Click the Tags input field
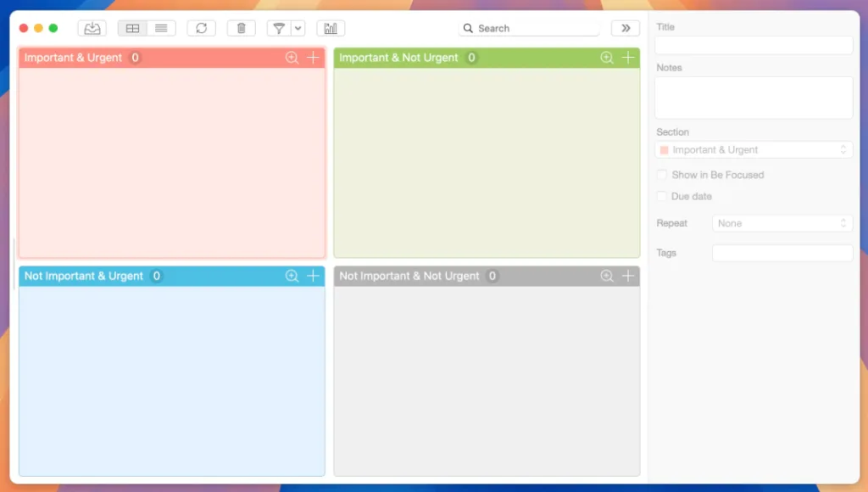 tap(782, 253)
